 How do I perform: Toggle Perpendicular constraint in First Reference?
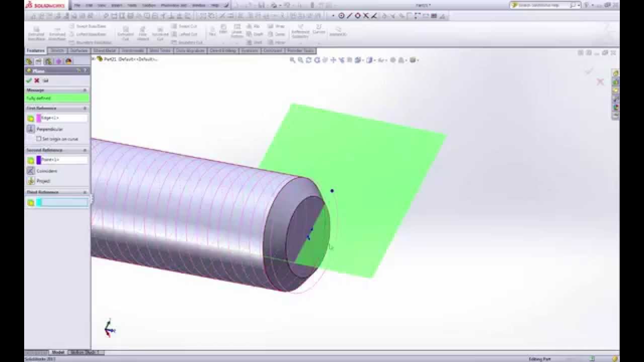tap(31, 129)
